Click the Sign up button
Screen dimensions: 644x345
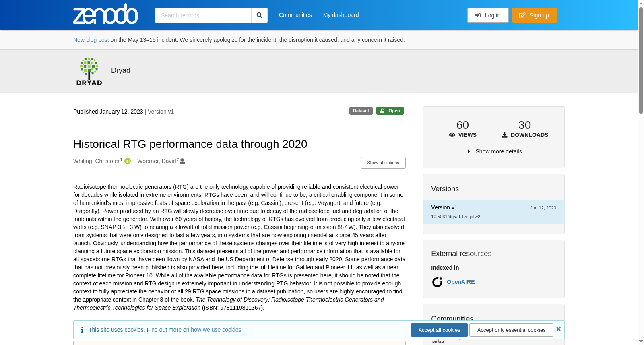(535, 15)
